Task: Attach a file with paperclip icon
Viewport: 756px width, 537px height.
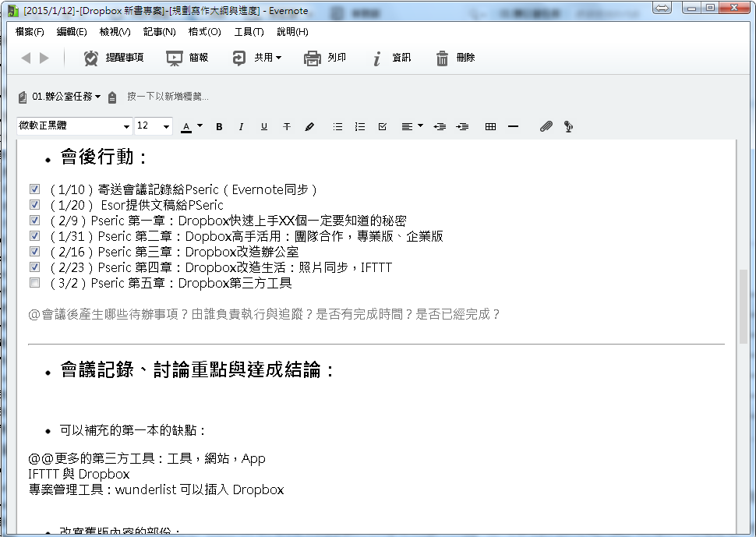Action: click(546, 127)
